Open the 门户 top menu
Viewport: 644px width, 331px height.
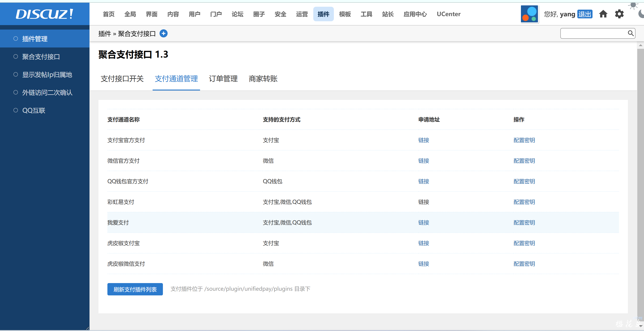pos(216,14)
